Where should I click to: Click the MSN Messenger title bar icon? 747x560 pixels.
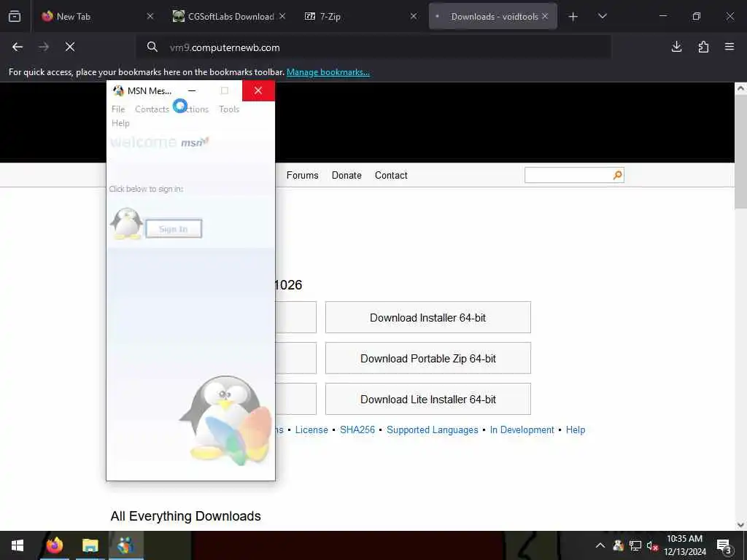coord(118,90)
